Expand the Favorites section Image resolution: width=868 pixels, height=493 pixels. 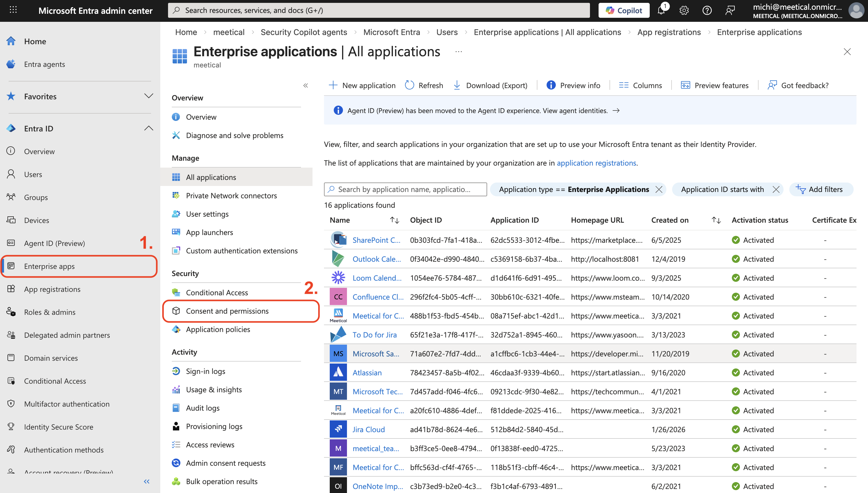point(148,96)
